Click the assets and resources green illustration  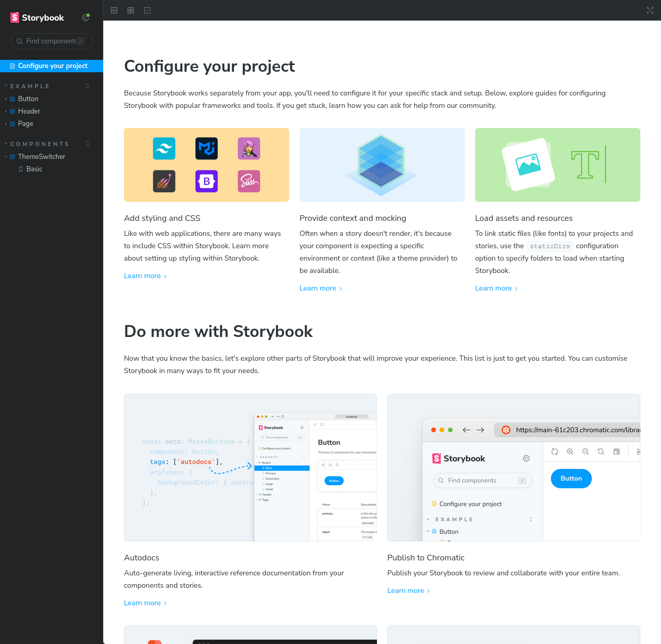click(558, 165)
